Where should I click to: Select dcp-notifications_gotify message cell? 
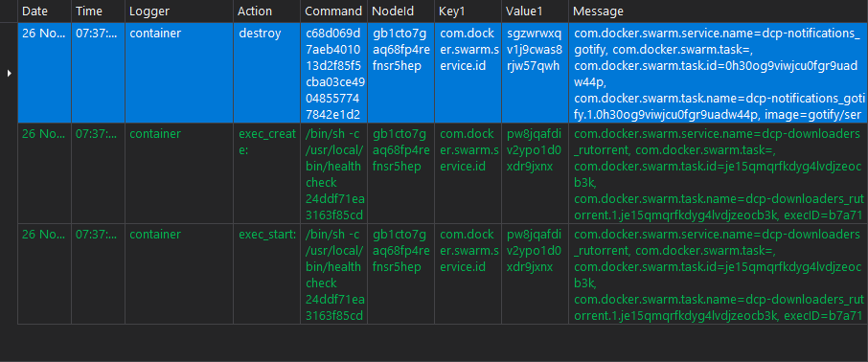tap(718, 73)
